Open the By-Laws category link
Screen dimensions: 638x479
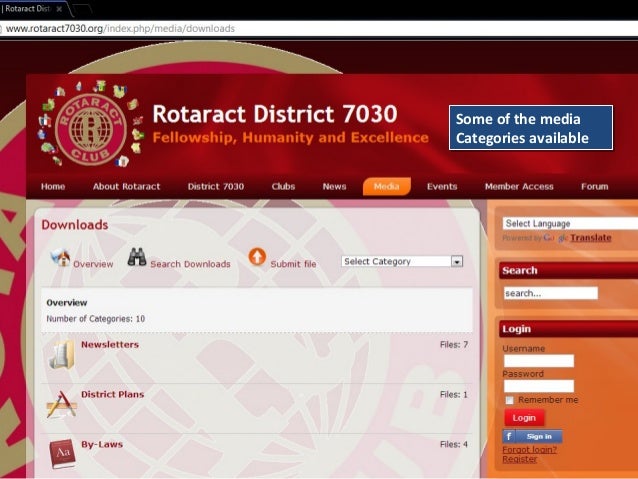pos(102,444)
